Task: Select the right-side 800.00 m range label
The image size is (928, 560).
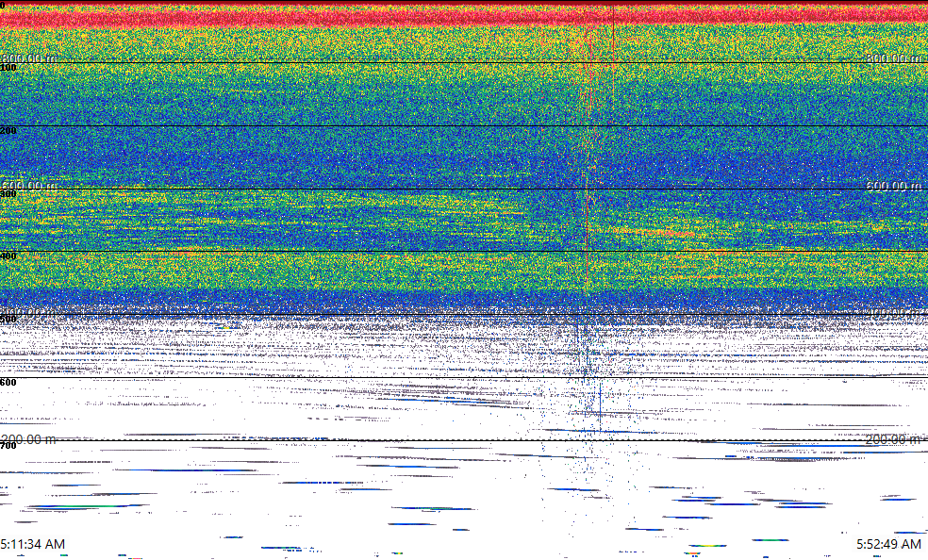Action: 894,58
